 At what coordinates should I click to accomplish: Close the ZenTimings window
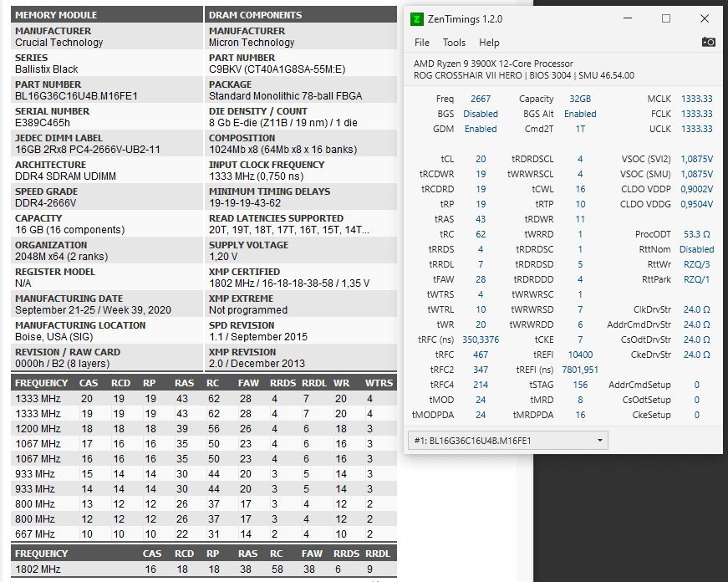pyautogui.click(x=705, y=18)
